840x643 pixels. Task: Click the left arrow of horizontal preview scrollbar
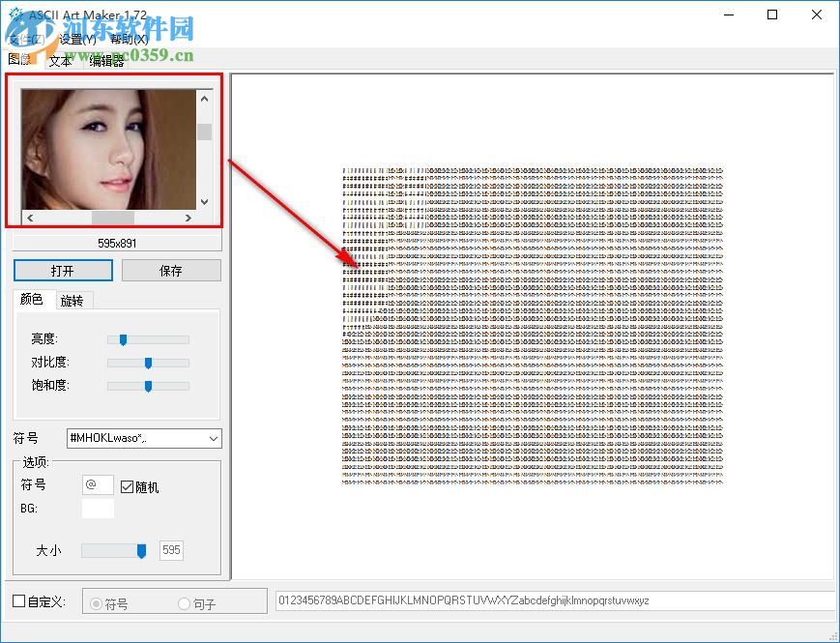pos(30,218)
